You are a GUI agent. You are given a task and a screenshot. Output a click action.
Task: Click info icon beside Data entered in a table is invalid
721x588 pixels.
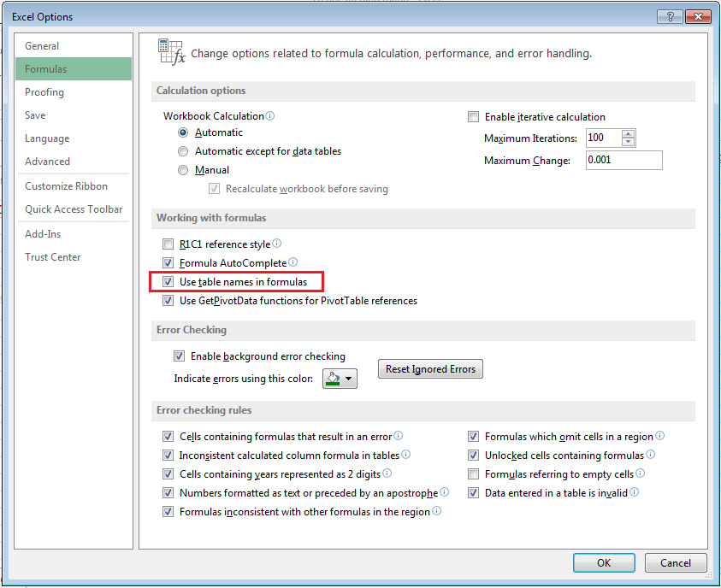pos(635,492)
